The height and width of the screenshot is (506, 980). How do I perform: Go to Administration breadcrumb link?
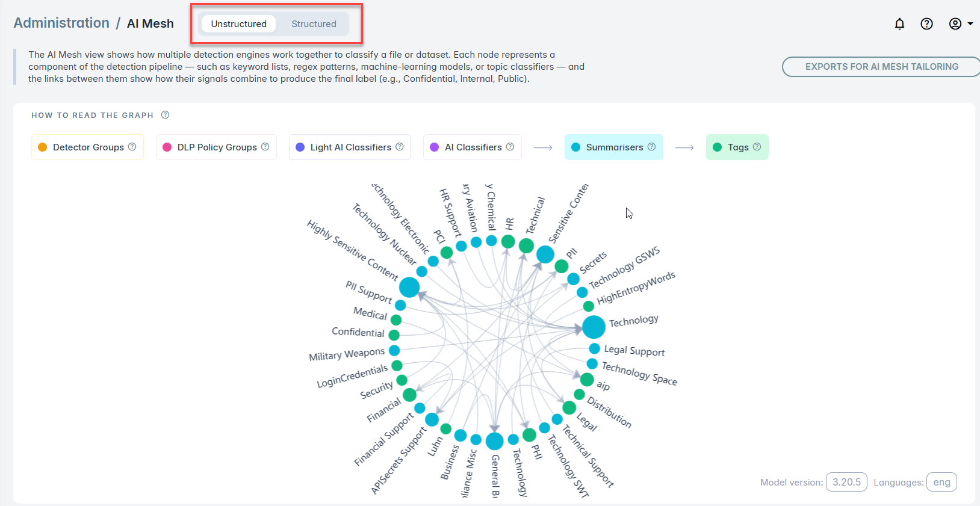tap(61, 23)
